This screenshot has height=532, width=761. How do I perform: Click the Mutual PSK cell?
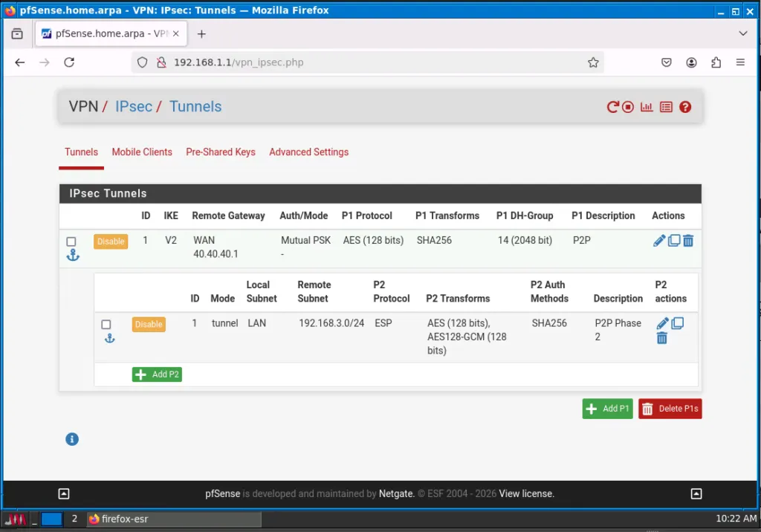pyautogui.click(x=305, y=240)
